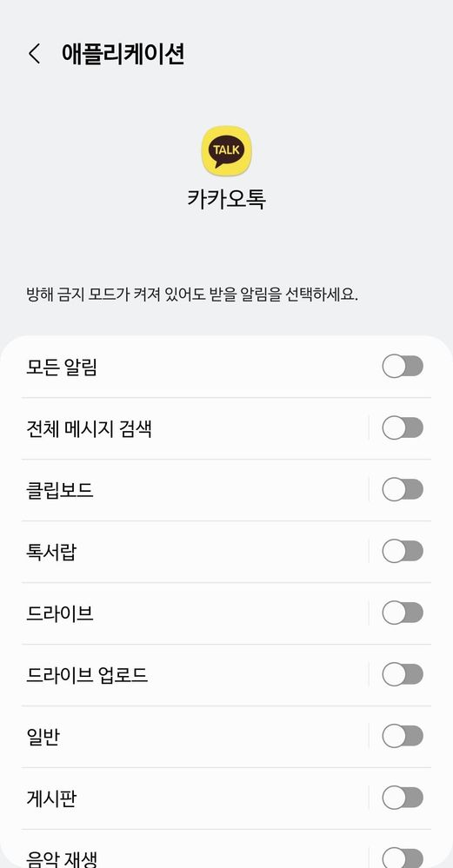Select the 톡서랍 row label
Image resolution: width=453 pixels, height=868 pixels.
coord(51,552)
